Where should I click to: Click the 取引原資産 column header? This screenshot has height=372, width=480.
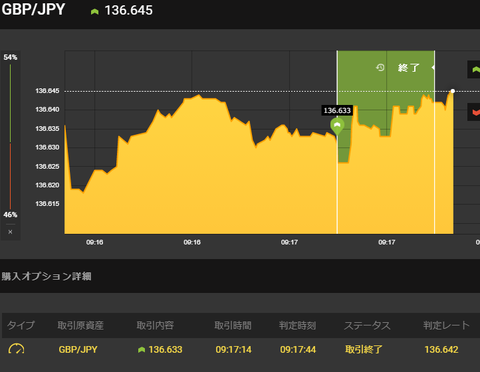(80, 325)
